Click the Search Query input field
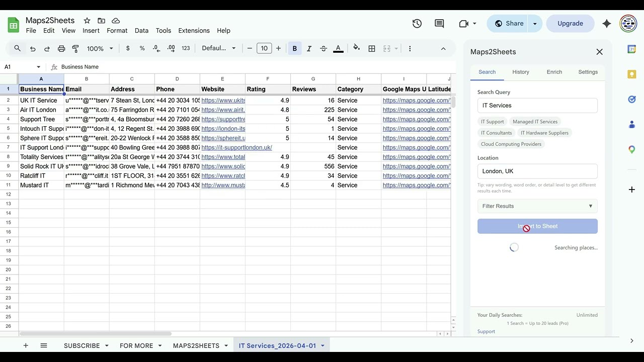 tap(537, 106)
